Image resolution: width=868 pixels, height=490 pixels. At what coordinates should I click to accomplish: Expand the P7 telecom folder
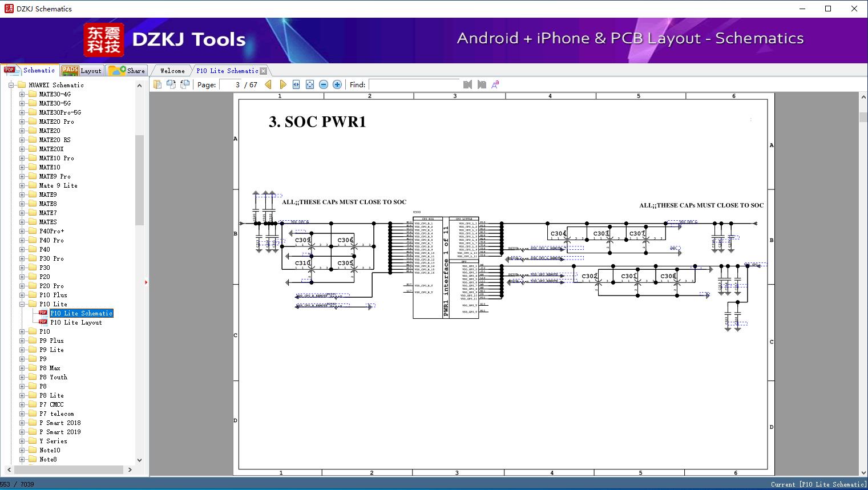tap(22, 414)
